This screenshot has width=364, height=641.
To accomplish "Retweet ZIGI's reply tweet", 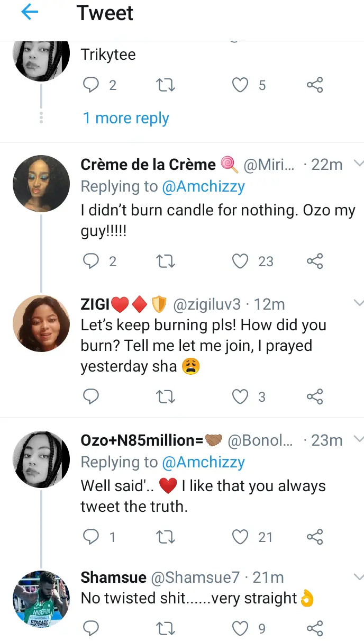I will tap(166, 396).
